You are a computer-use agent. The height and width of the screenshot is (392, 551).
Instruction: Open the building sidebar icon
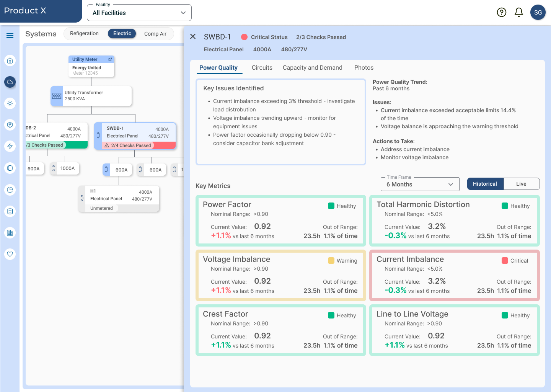(x=10, y=232)
